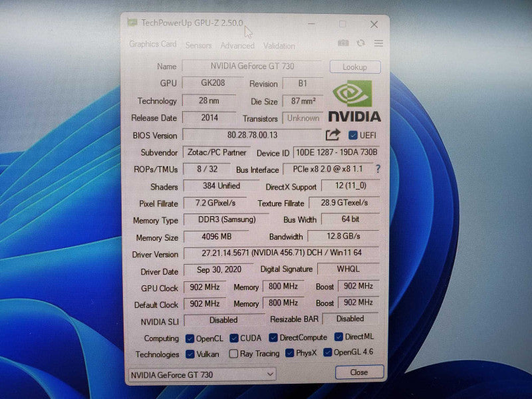Take a screenshot with the camera icon
The width and height of the screenshot is (532, 399).
[343, 43]
